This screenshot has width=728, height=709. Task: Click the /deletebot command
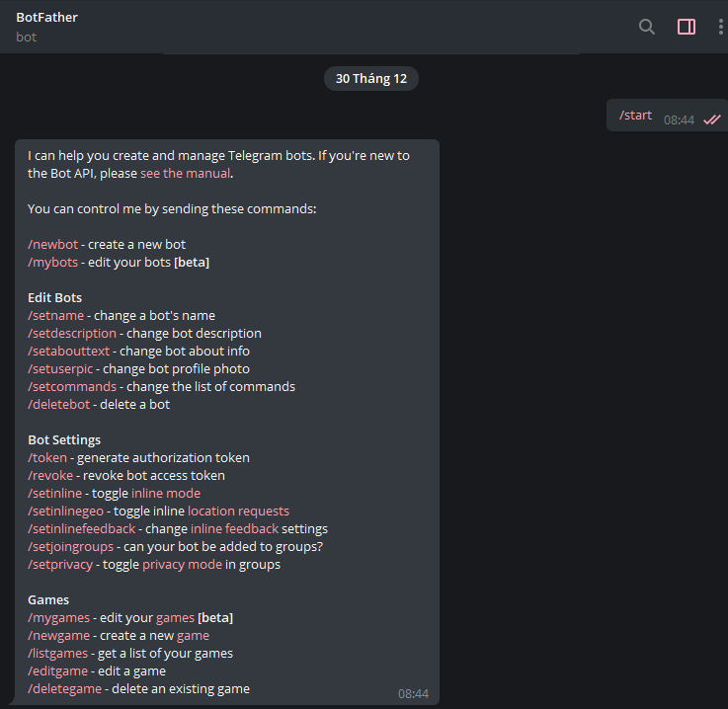[x=58, y=404]
